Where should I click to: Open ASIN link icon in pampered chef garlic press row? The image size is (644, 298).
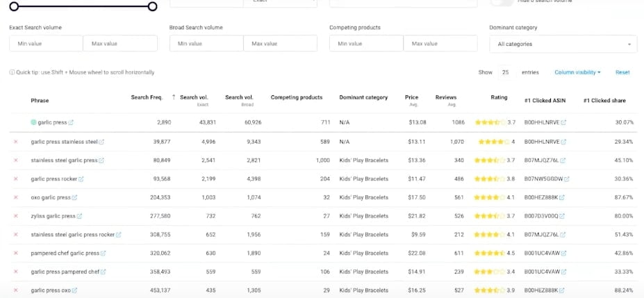pos(563,254)
